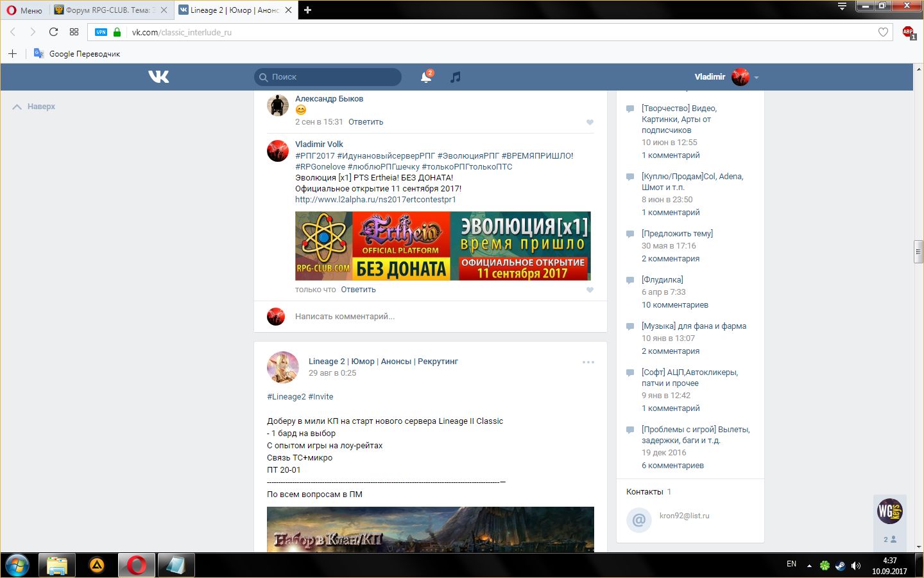Click the Opera taskbar icon
924x578 pixels.
pyautogui.click(x=136, y=565)
